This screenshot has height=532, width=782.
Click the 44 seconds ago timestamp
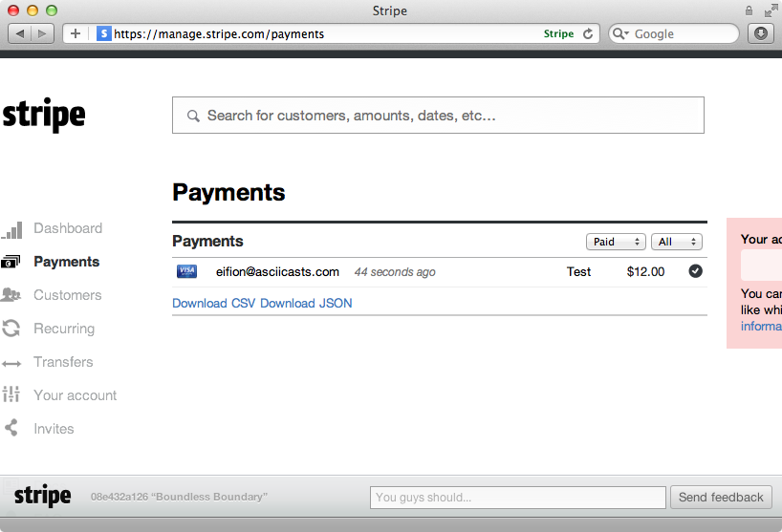[x=395, y=272]
